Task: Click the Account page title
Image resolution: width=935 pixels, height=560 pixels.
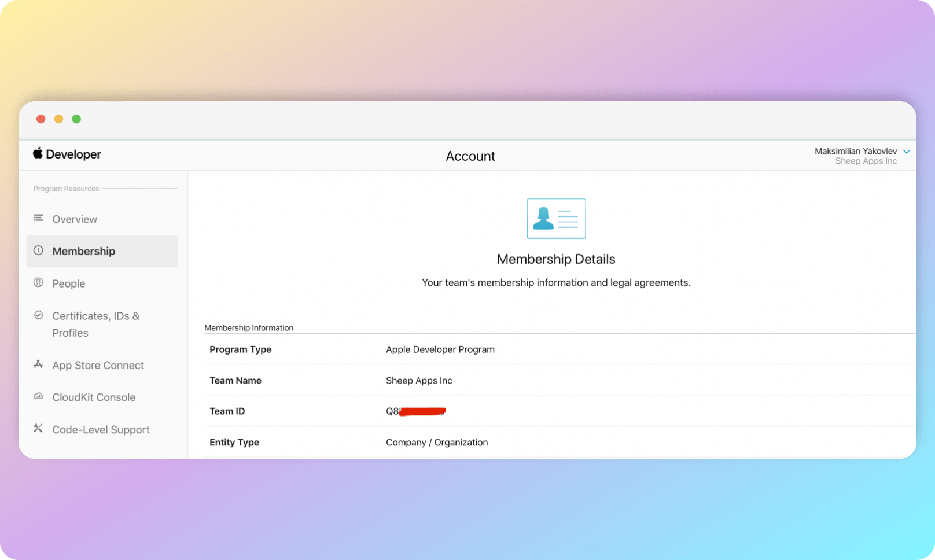Action: coord(470,156)
